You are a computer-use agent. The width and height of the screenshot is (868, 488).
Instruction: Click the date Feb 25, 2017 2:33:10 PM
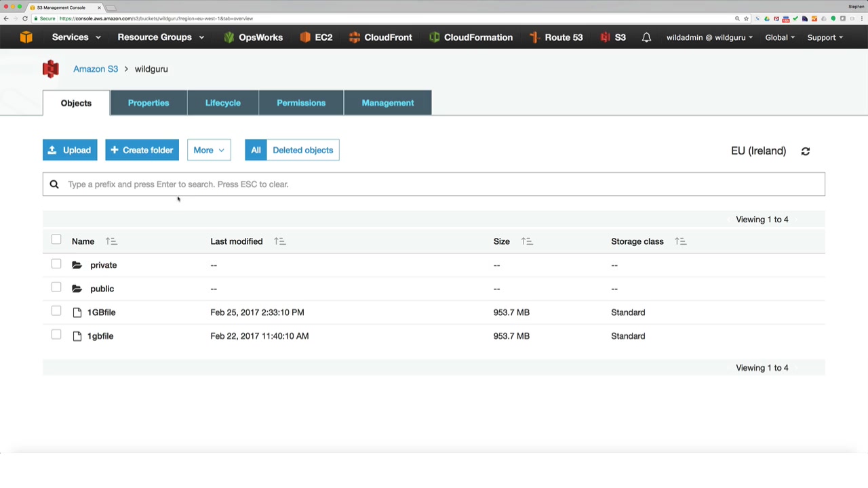pos(257,312)
